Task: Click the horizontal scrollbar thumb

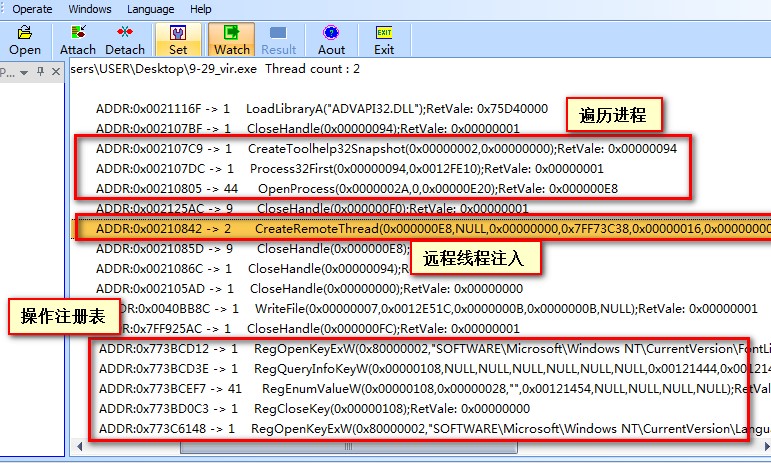Action: click(x=349, y=447)
